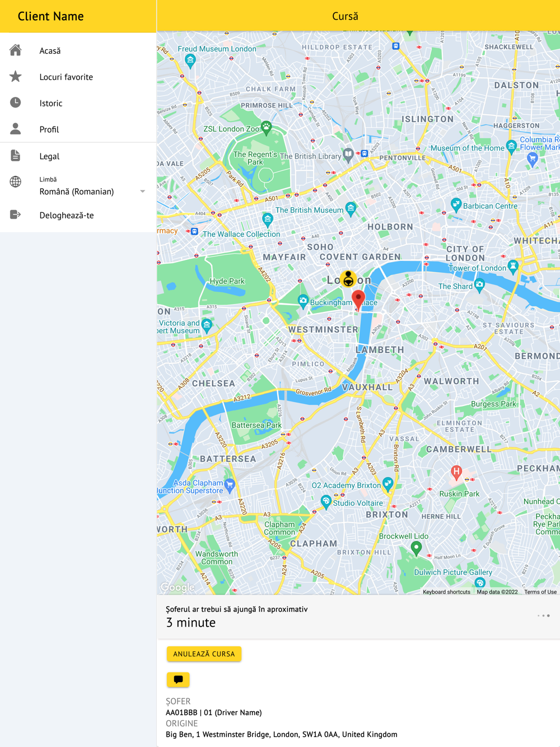
Task: Click the British Museum map marker
Action: tap(351, 209)
